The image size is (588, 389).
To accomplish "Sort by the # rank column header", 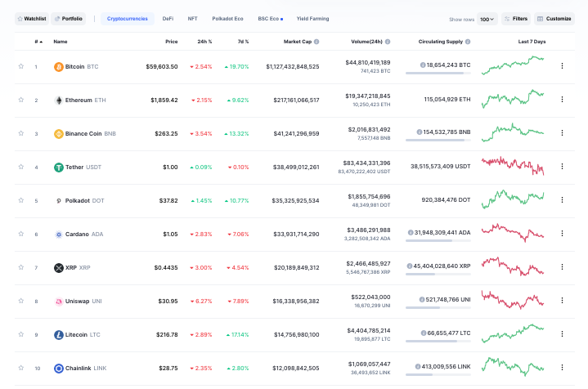I will pyautogui.click(x=37, y=41).
